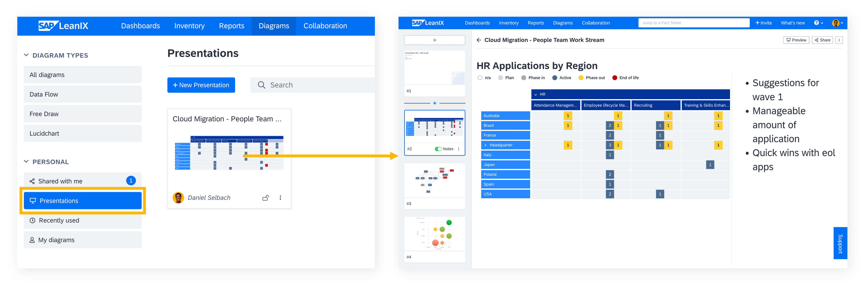Collapse the PERSONAL section

pos(26,162)
